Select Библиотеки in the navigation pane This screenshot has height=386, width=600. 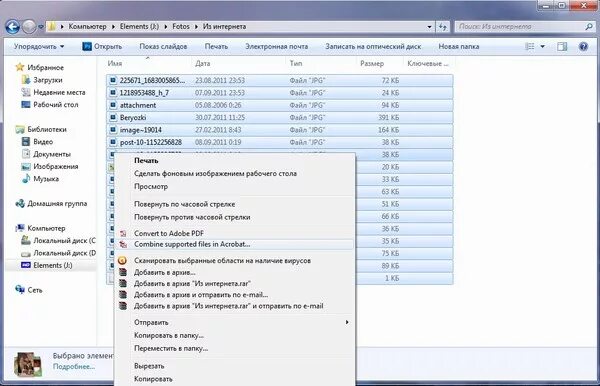click(47, 129)
